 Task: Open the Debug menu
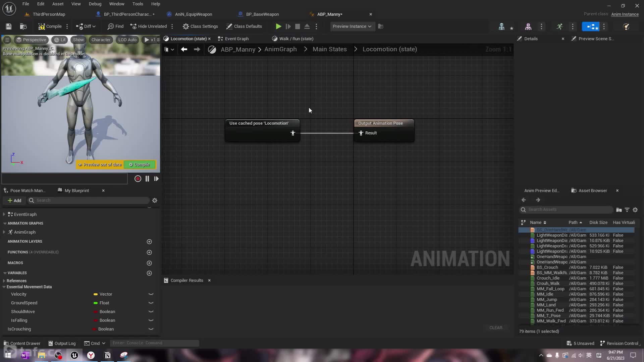click(95, 4)
